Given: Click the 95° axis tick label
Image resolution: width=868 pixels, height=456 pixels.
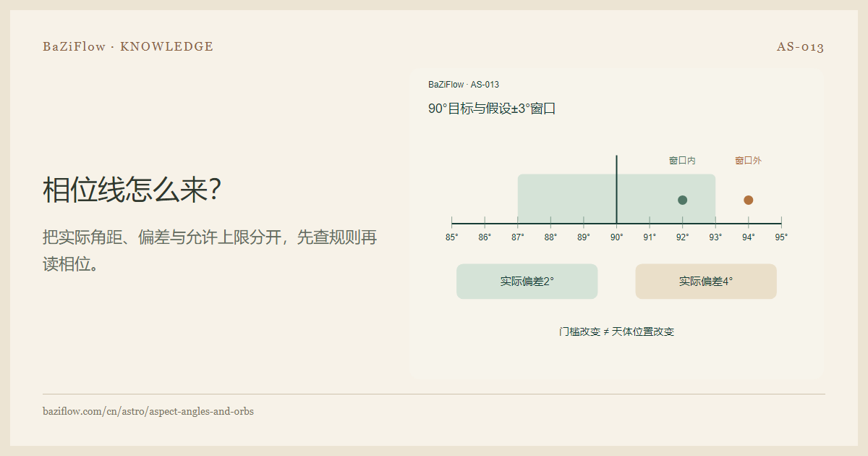Looking at the screenshot, I should pos(781,237).
